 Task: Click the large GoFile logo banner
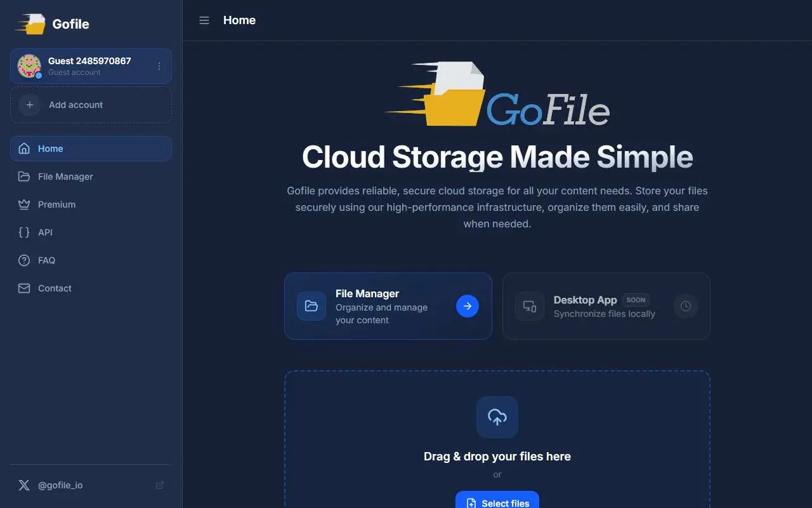(x=497, y=93)
